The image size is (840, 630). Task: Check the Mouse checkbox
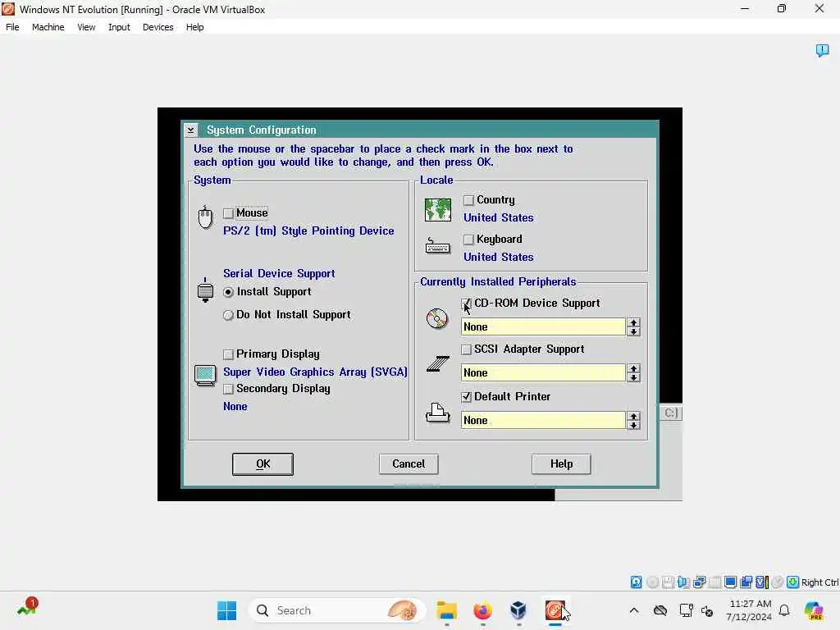[229, 213]
